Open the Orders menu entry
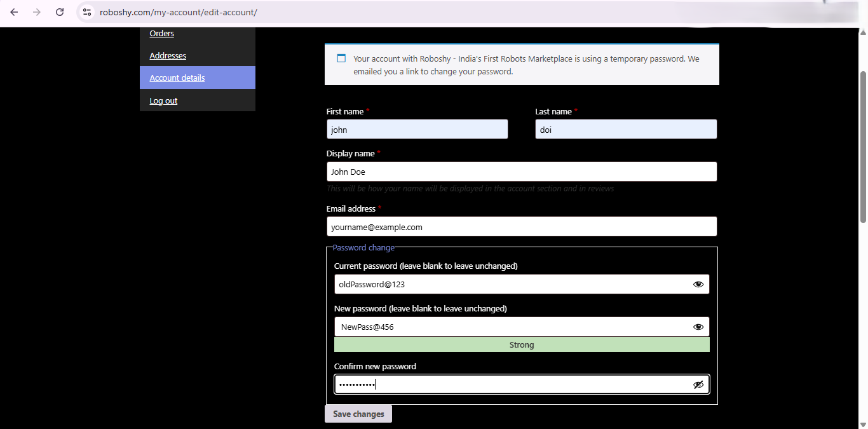Image resolution: width=868 pixels, height=429 pixels. coord(161,33)
